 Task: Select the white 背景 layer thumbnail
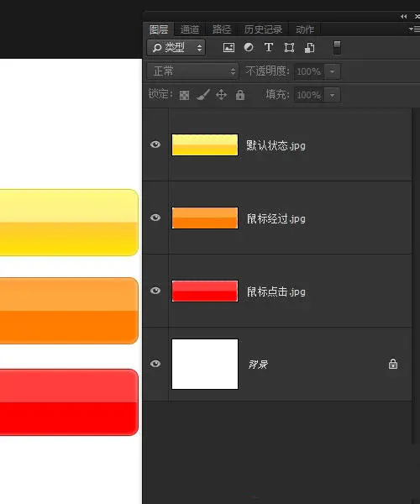pos(205,364)
